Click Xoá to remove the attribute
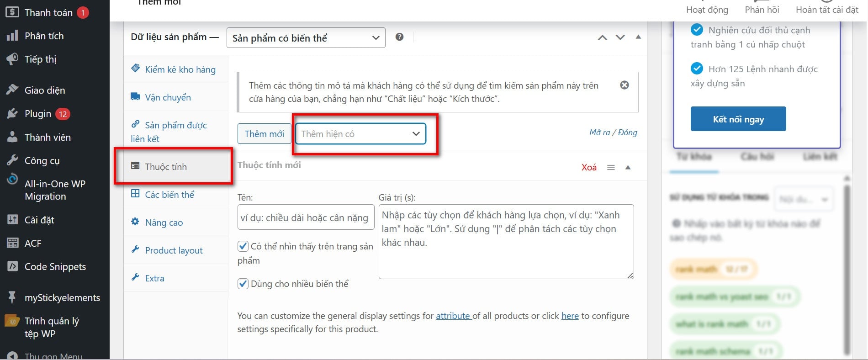Image resolution: width=868 pixels, height=360 pixels. click(x=589, y=168)
